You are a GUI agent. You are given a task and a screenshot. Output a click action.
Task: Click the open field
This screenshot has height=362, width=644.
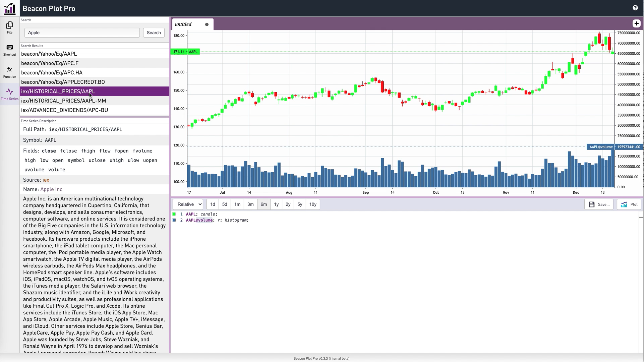(58, 160)
